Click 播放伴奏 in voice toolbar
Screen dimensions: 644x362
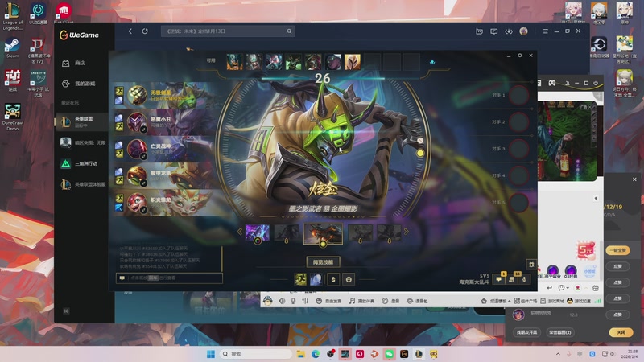(361, 301)
